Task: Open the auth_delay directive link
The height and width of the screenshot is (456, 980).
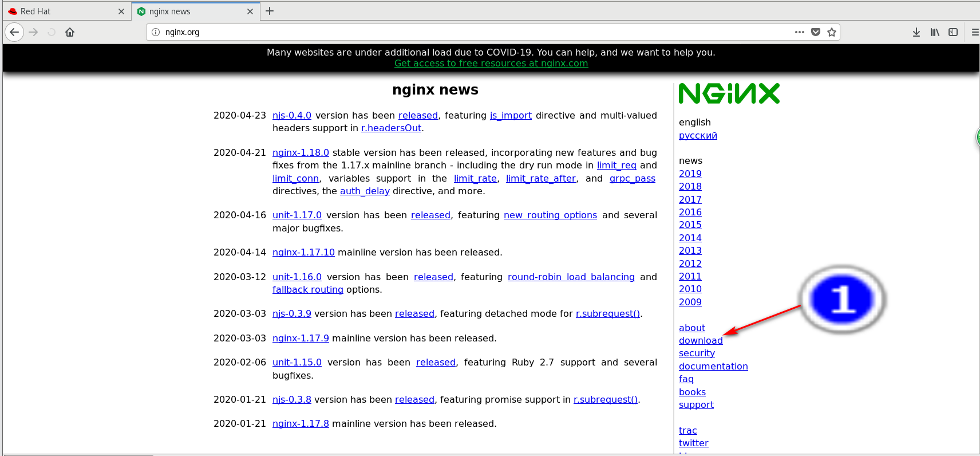Action: [365, 191]
